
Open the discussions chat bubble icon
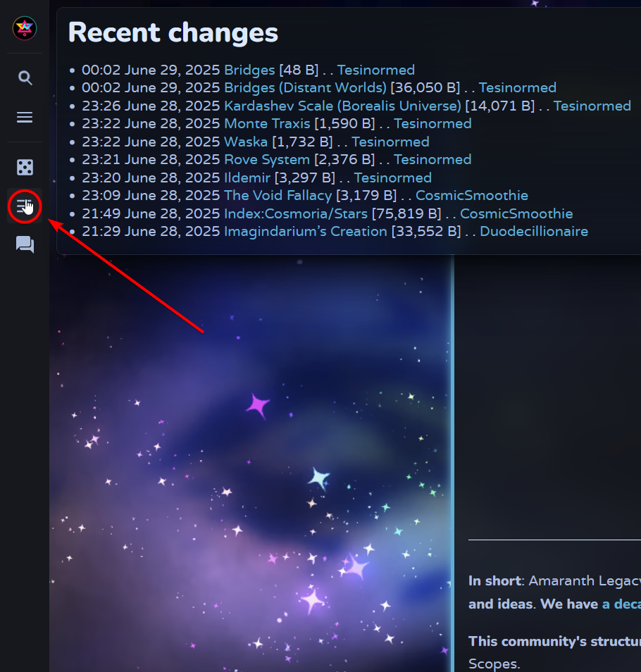pyautogui.click(x=25, y=244)
